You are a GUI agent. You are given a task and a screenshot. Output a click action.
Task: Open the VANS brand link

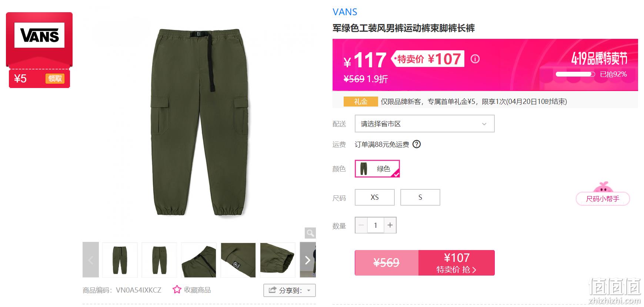point(345,12)
